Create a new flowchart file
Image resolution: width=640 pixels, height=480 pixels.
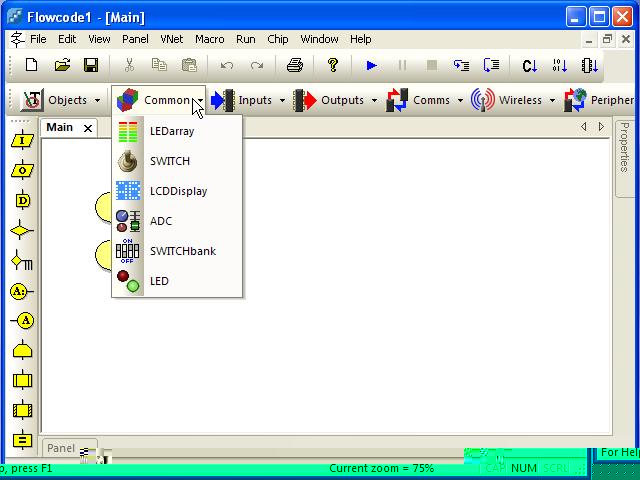click(31, 65)
